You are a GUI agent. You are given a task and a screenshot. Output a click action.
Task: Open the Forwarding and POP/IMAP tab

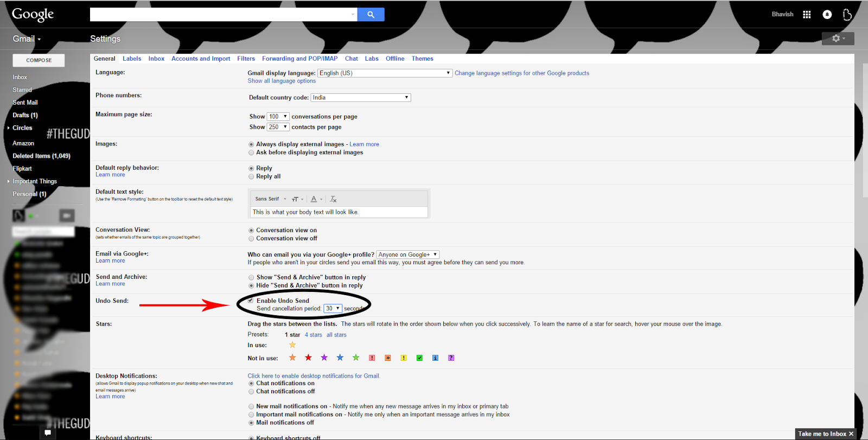pos(300,59)
